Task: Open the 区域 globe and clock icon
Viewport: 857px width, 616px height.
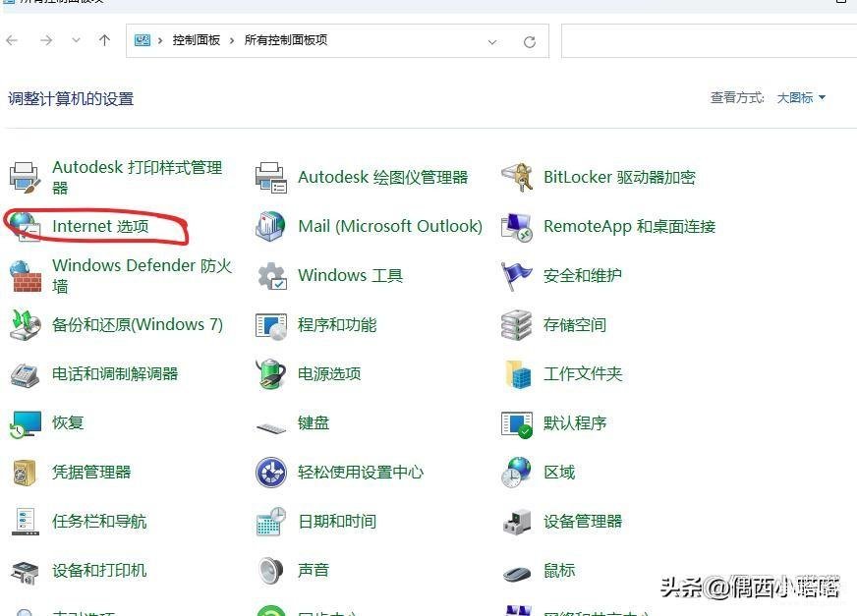Action: click(x=517, y=473)
